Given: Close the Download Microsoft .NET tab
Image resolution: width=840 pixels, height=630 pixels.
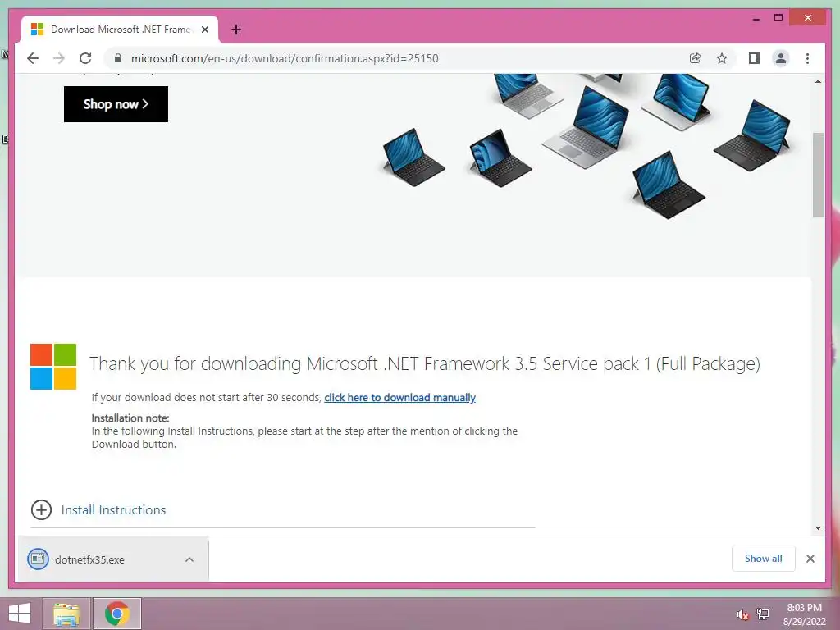Looking at the screenshot, I should pos(204,30).
